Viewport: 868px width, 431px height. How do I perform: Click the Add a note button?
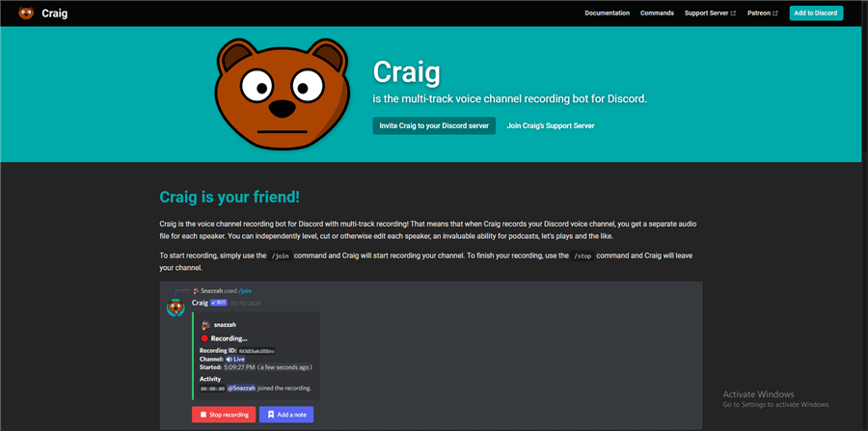286,415
